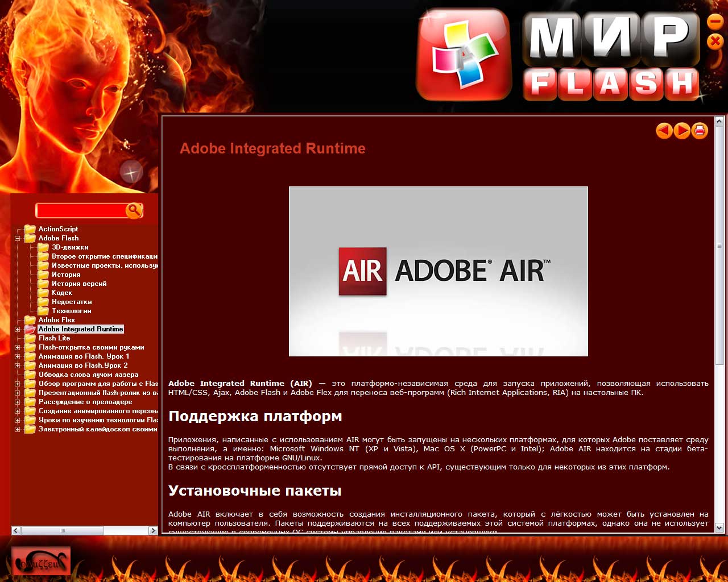This screenshot has height=582, width=728.
Task: Open Второе открытие спецификации topic
Action: [x=105, y=256]
